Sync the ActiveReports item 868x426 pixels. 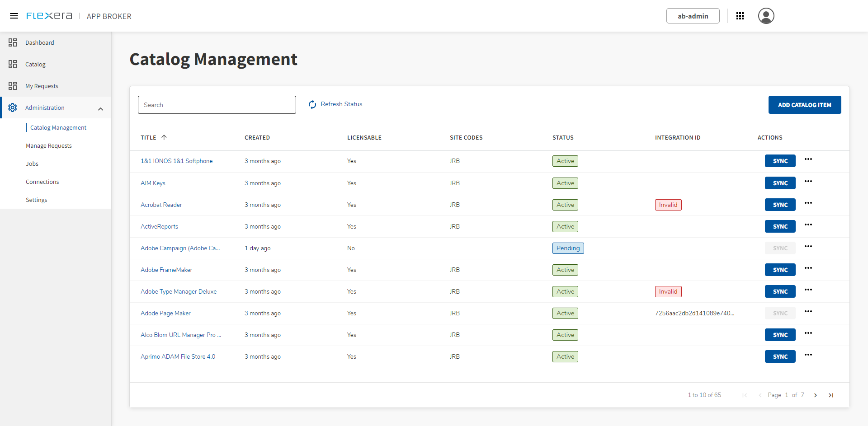[x=780, y=226]
